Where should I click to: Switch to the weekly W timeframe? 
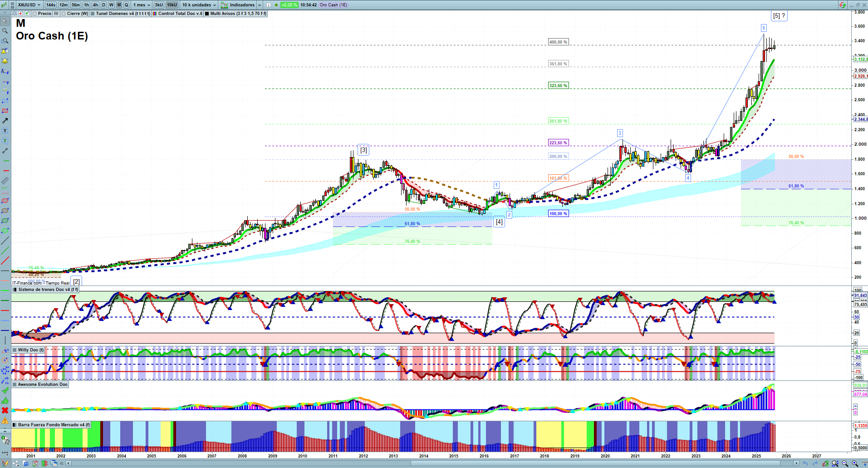click(111, 5)
